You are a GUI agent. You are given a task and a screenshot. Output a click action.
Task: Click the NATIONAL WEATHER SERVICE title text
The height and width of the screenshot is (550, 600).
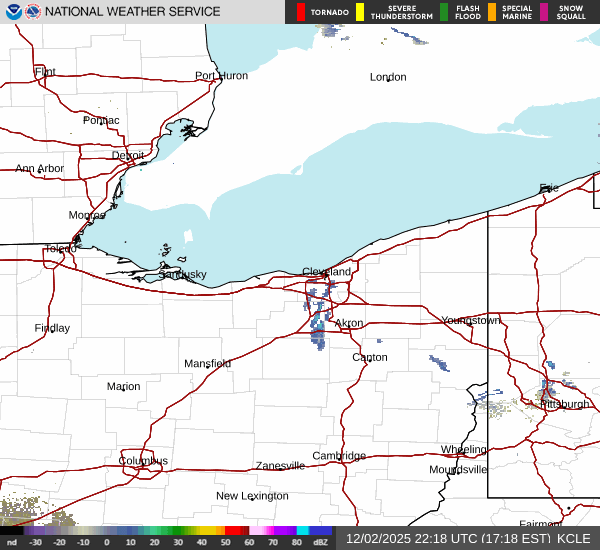point(133,12)
